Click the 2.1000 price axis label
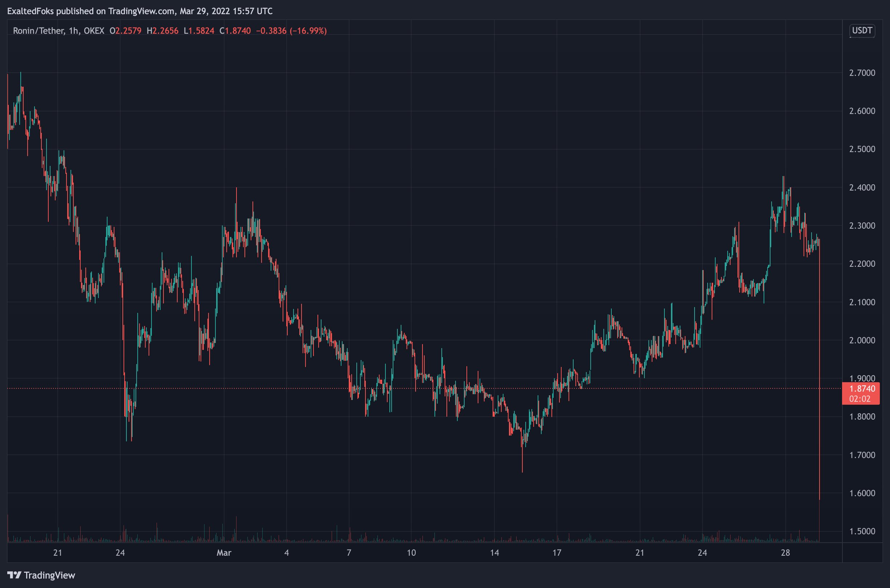The width and height of the screenshot is (890, 588). (x=862, y=302)
